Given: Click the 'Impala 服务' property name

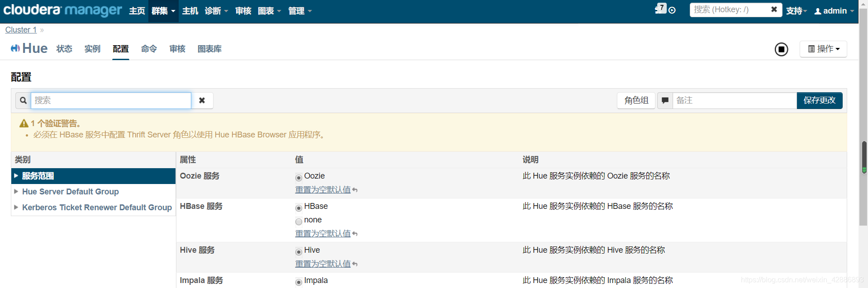Looking at the screenshot, I should pos(201,280).
